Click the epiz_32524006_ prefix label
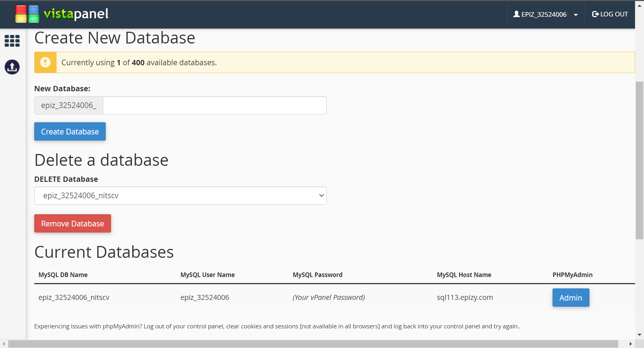644x348 pixels. coord(69,105)
